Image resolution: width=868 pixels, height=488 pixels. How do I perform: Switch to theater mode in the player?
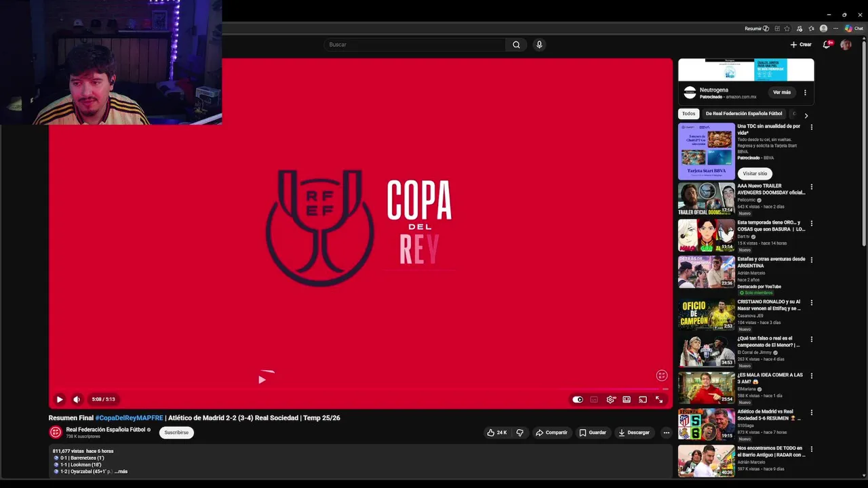[x=627, y=399]
